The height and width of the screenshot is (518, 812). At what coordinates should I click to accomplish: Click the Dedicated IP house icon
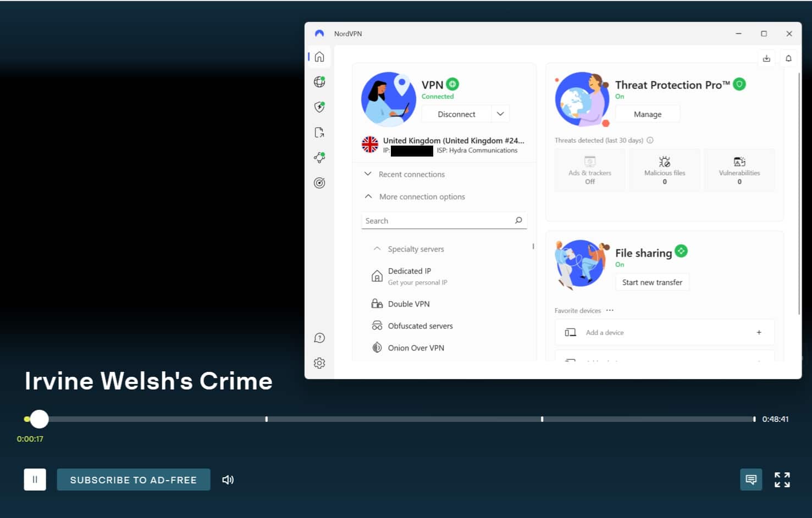[x=377, y=276]
